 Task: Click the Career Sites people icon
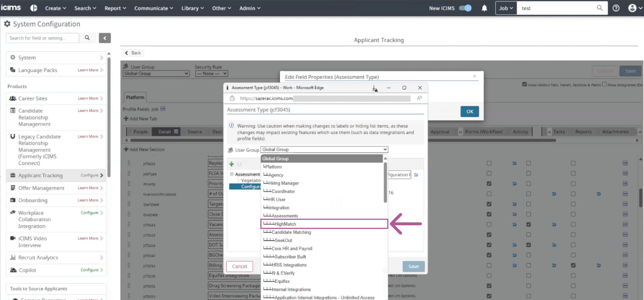click(13, 98)
